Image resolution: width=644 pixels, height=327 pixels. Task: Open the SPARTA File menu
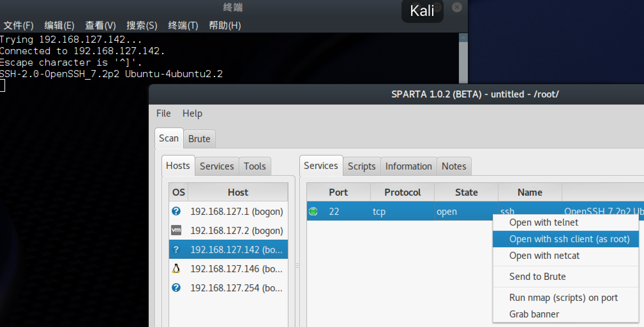pyautogui.click(x=163, y=113)
